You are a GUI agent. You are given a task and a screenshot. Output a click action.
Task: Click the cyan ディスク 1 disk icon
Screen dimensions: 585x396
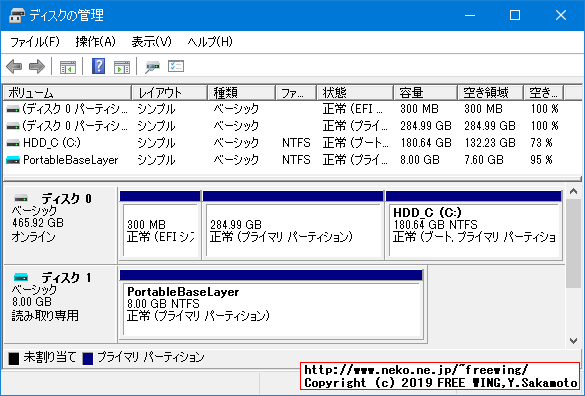[x=21, y=277]
